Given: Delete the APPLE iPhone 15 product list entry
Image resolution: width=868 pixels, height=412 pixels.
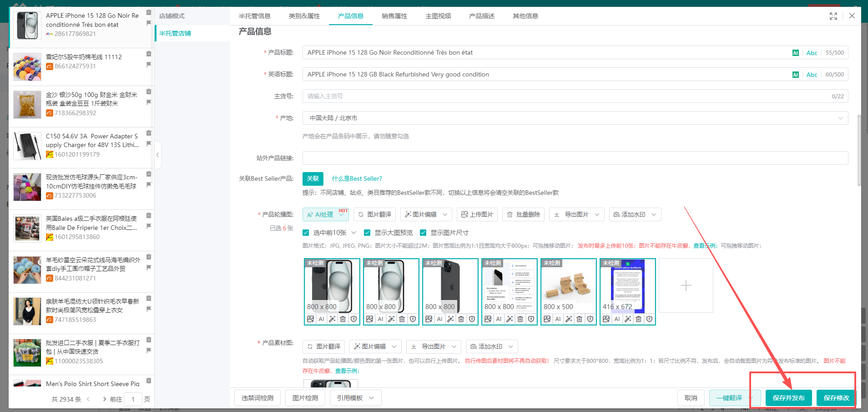Looking at the screenshot, I should coord(149,12).
